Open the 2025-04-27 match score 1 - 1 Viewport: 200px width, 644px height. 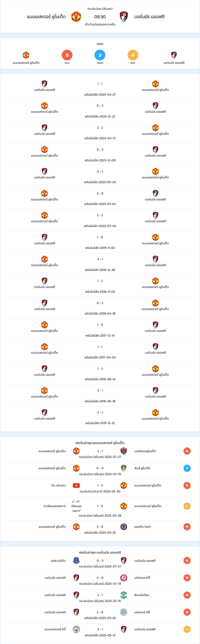pyautogui.click(x=100, y=84)
